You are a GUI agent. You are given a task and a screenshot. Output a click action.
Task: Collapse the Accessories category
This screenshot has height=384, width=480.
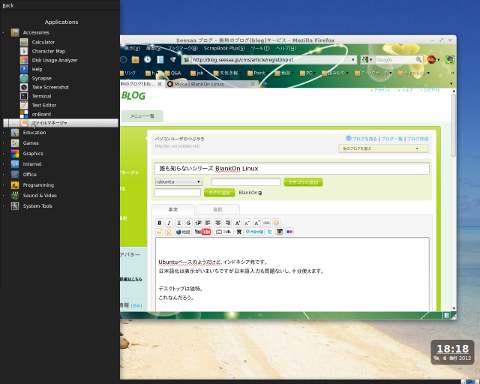[30, 33]
